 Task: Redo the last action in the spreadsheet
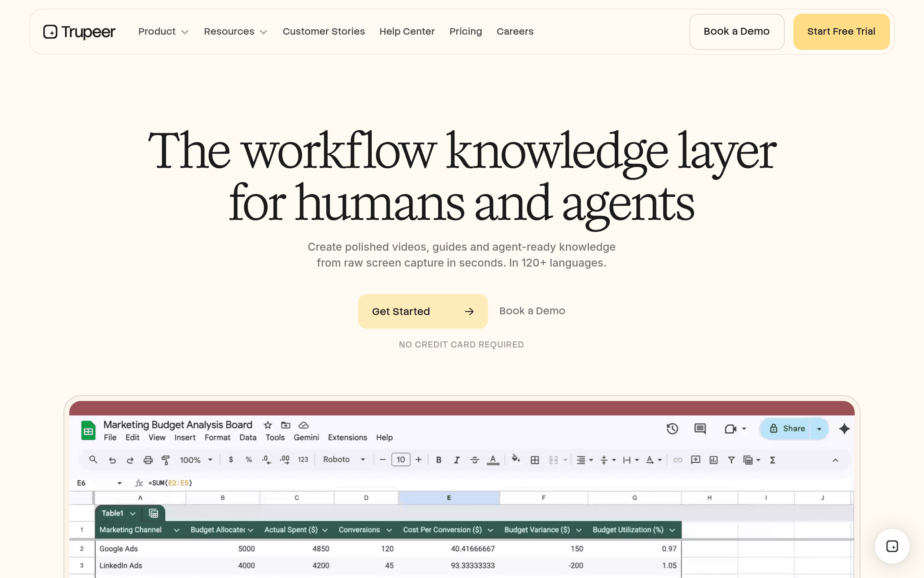tap(130, 460)
